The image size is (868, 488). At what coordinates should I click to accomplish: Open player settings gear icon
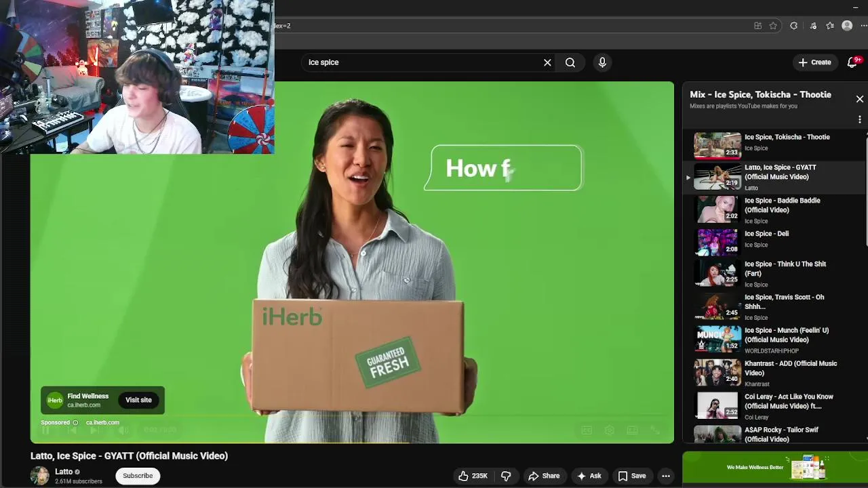[x=610, y=430]
